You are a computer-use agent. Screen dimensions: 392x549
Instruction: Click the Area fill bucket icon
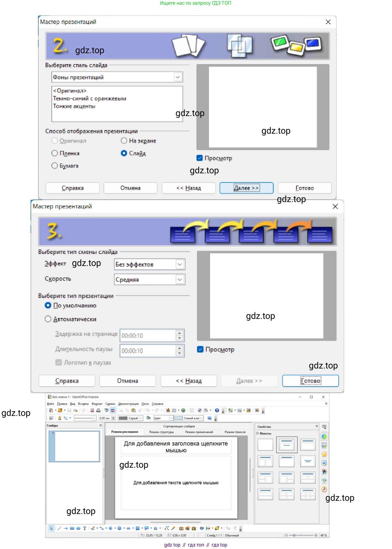coord(148,418)
